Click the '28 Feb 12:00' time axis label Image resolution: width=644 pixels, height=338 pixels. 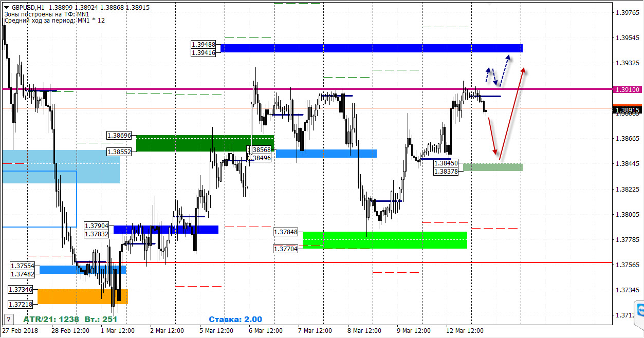71,331
